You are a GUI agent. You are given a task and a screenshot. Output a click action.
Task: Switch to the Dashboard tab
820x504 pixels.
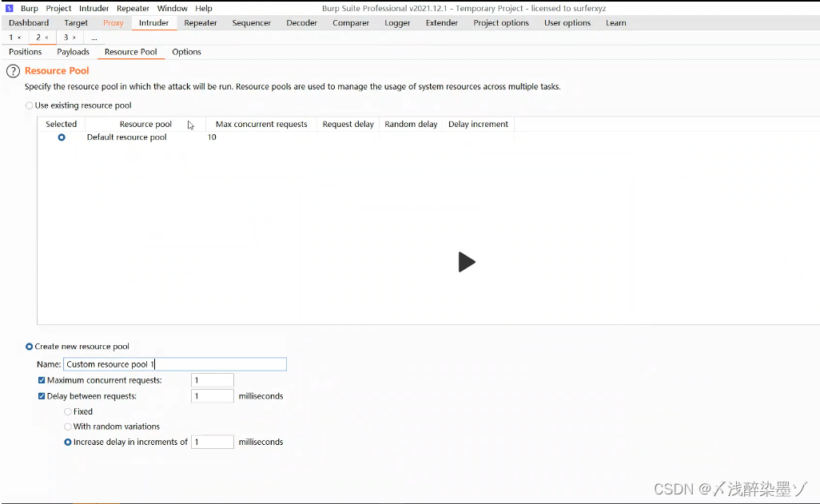[x=29, y=23]
